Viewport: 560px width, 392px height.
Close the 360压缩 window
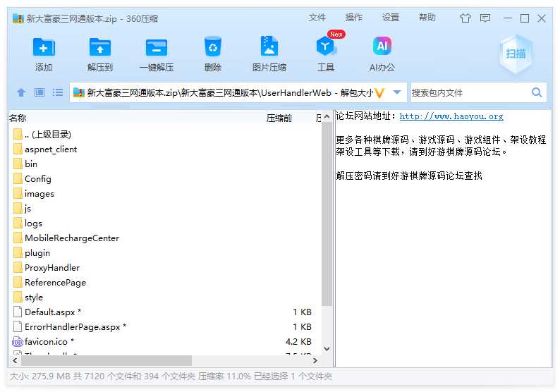[542, 18]
